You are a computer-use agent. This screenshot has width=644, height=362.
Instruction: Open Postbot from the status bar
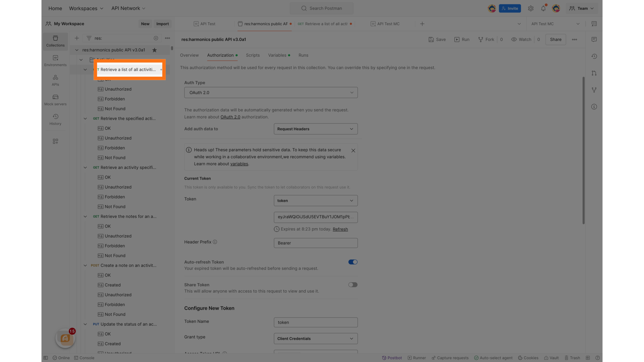392,358
